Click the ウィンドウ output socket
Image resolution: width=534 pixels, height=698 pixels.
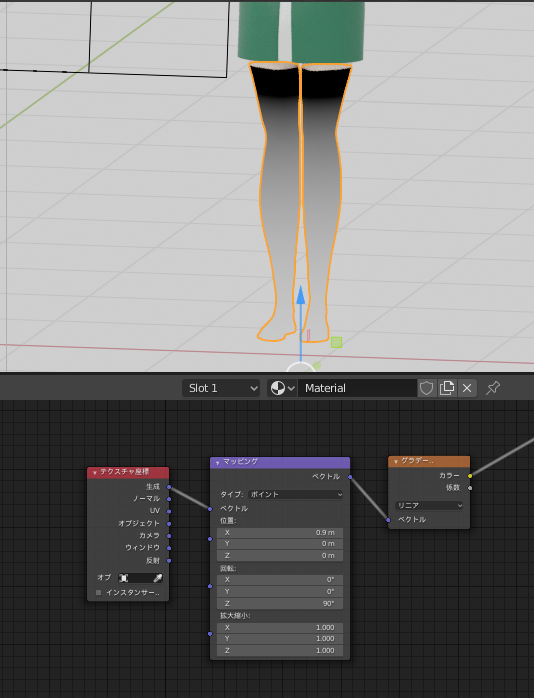coord(169,548)
